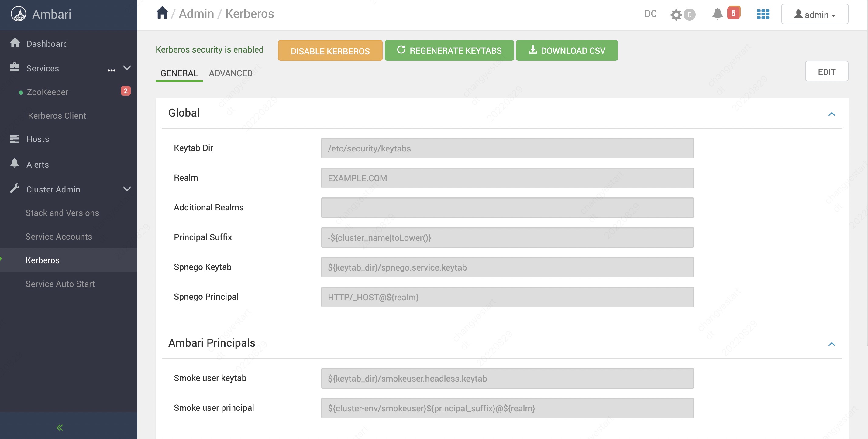Click the Regenerate Keytabs button
Viewport: 868px width, 439px height.
(x=449, y=51)
